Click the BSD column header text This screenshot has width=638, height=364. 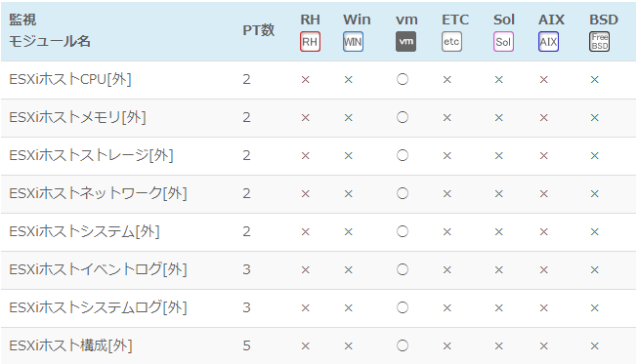click(604, 20)
